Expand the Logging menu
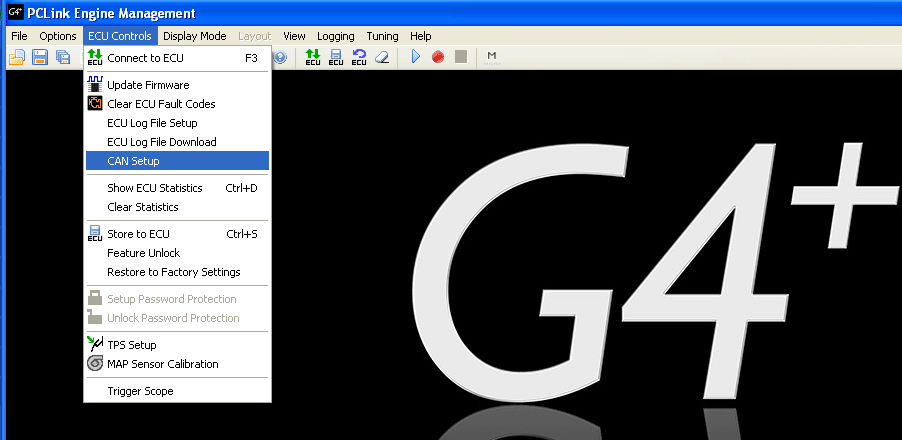 click(335, 36)
